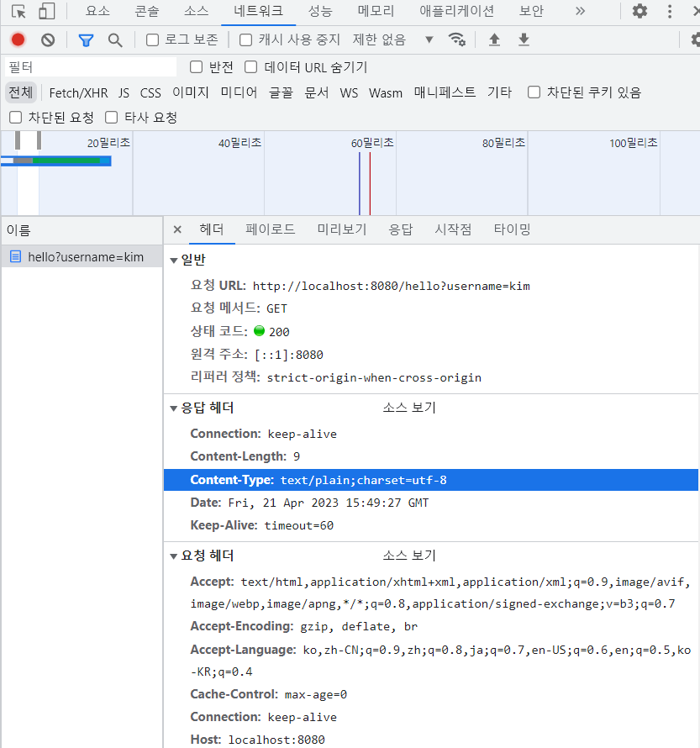
Task: Open DevTools settings gear icon
Action: click(x=639, y=11)
